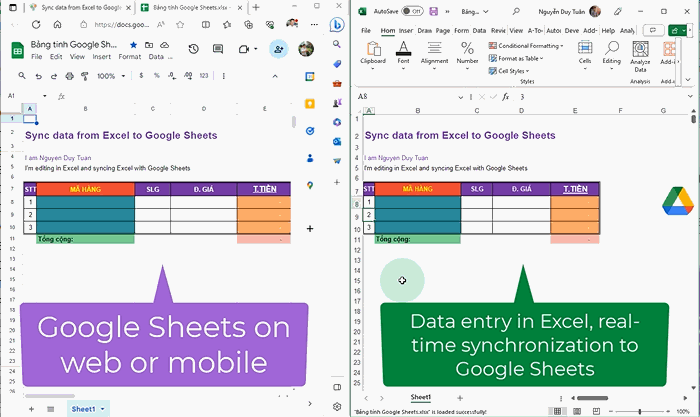The height and width of the screenshot is (417, 700).
Task: Open Google Keep side panel icon
Action: coord(310,104)
